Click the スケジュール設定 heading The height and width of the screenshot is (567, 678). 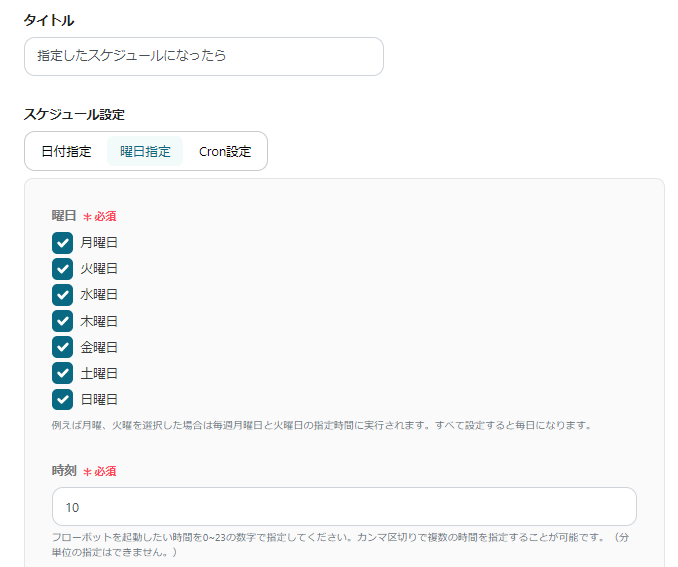point(74,115)
